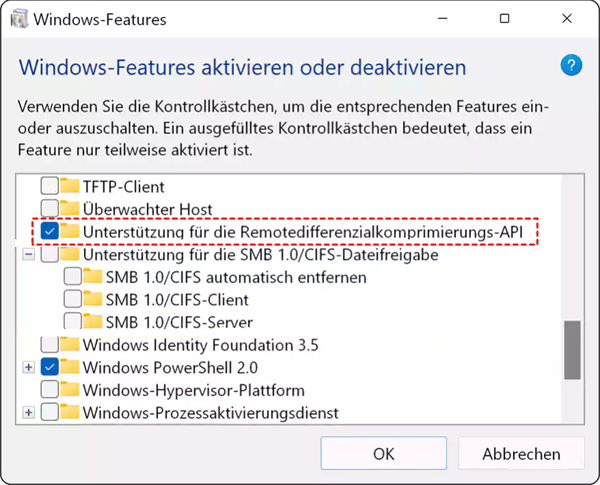The height and width of the screenshot is (485, 600).
Task: Click the Überwachter Host folder icon
Action: pyautogui.click(x=69, y=208)
